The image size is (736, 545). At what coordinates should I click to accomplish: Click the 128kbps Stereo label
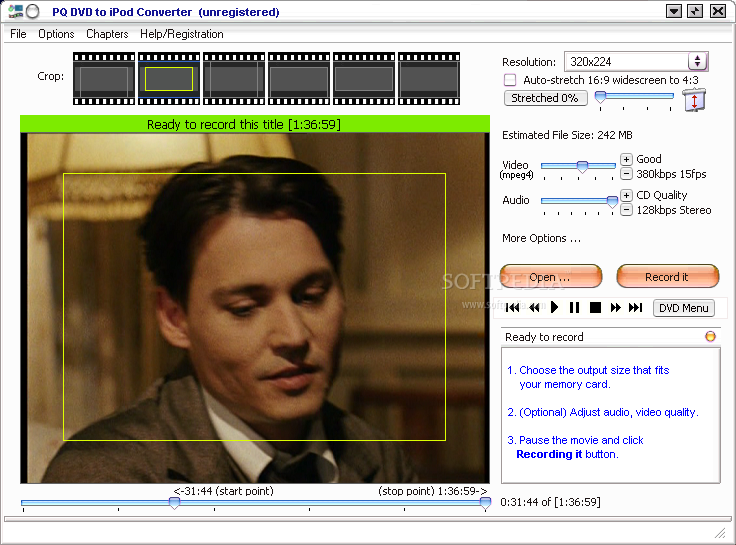point(674,210)
